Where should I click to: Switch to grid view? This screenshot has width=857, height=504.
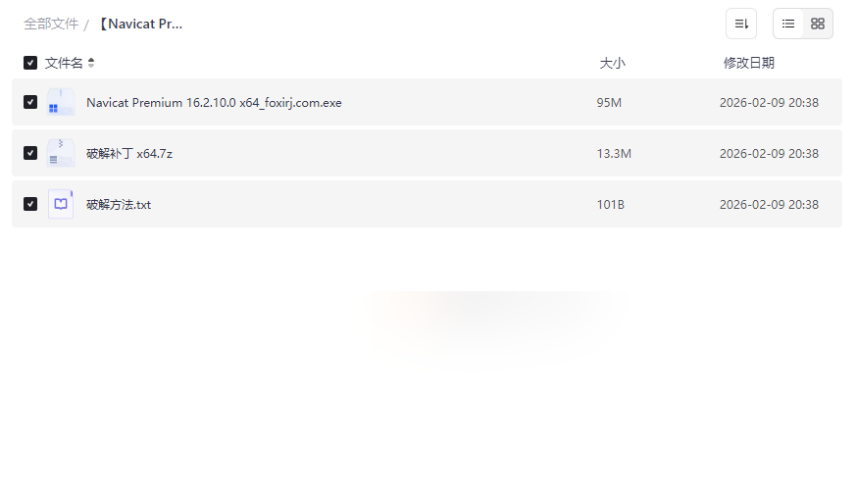click(818, 24)
